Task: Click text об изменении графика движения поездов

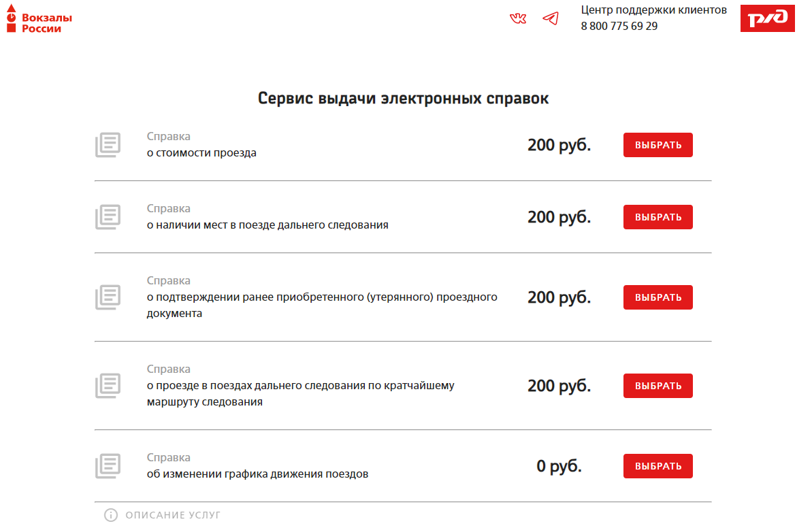Action: 257,474
